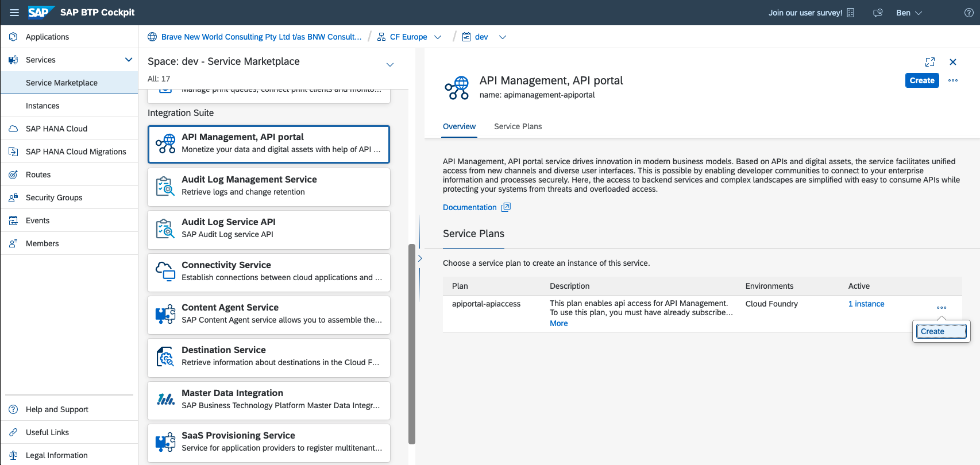
Task: Select the Destination Service tile
Action: (269, 357)
